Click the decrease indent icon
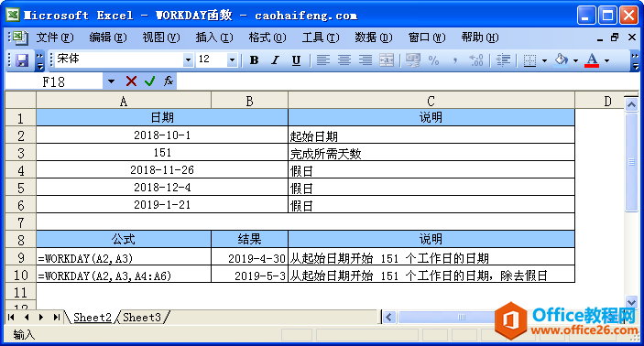Image resolution: width=644 pixels, height=346 pixels. point(503,60)
